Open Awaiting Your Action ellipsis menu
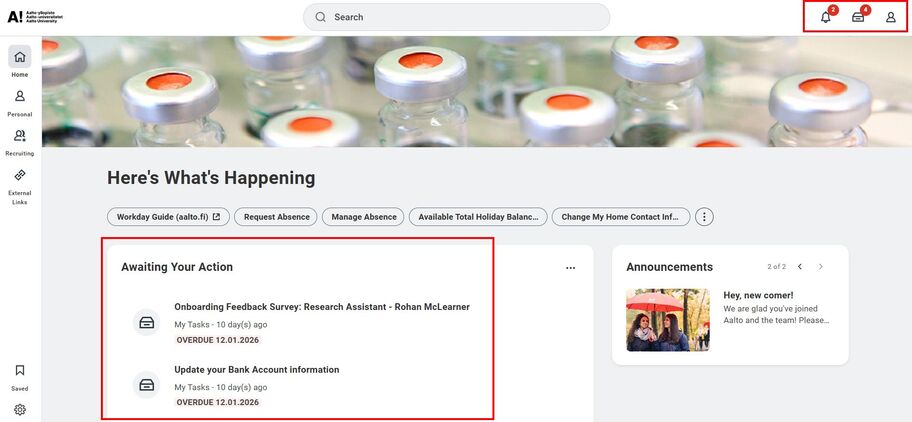This screenshot has height=422, width=912. point(571,268)
